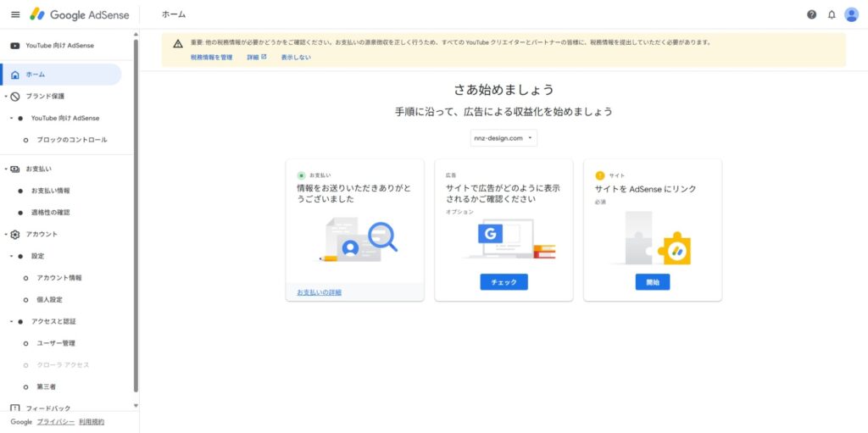Open the help question mark icon
This screenshot has height=433, width=868.
(x=811, y=14)
